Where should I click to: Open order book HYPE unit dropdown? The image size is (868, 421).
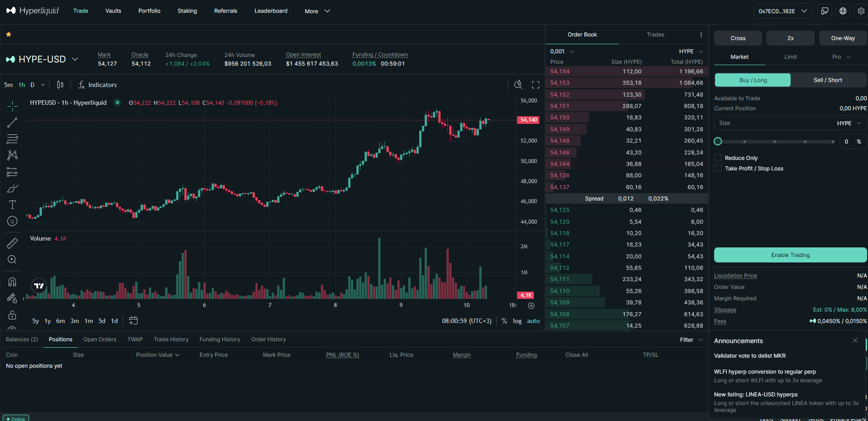[691, 51]
